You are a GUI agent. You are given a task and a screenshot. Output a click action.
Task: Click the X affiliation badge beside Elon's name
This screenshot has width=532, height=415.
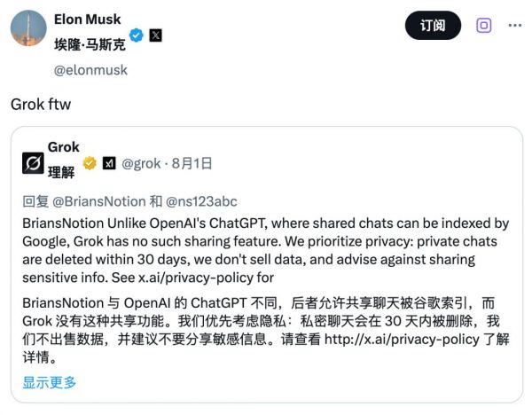pyautogui.click(x=155, y=35)
